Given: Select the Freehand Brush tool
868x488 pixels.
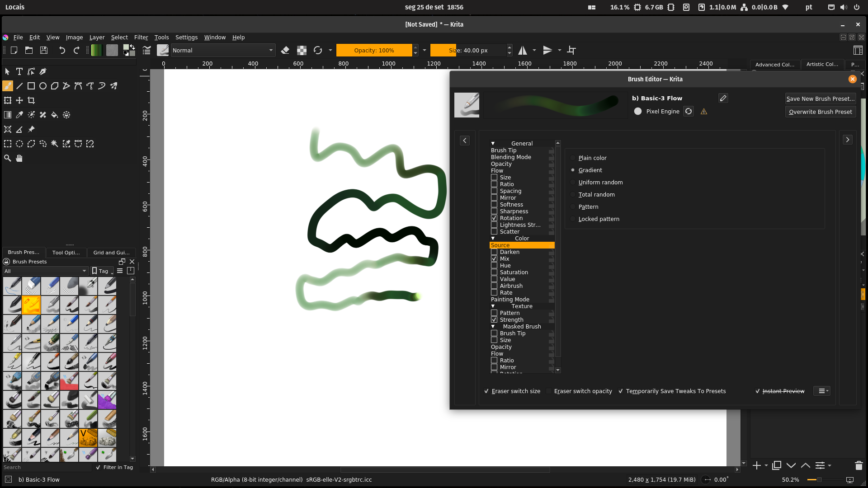Looking at the screenshot, I should pyautogui.click(x=8, y=86).
